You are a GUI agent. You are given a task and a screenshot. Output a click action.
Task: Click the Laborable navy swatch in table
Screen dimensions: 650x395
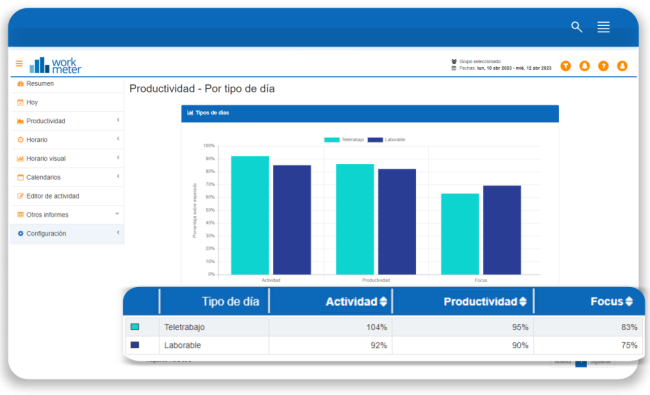tap(135, 345)
